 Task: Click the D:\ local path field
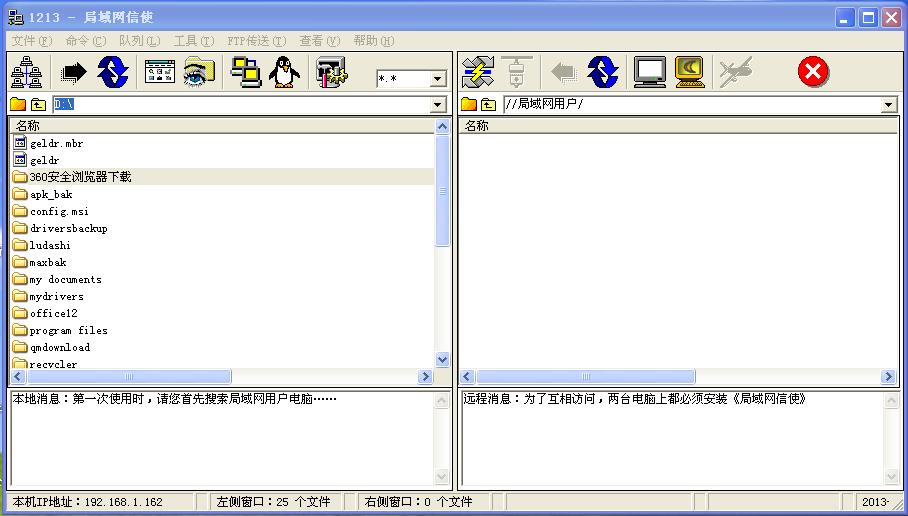tap(242, 105)
